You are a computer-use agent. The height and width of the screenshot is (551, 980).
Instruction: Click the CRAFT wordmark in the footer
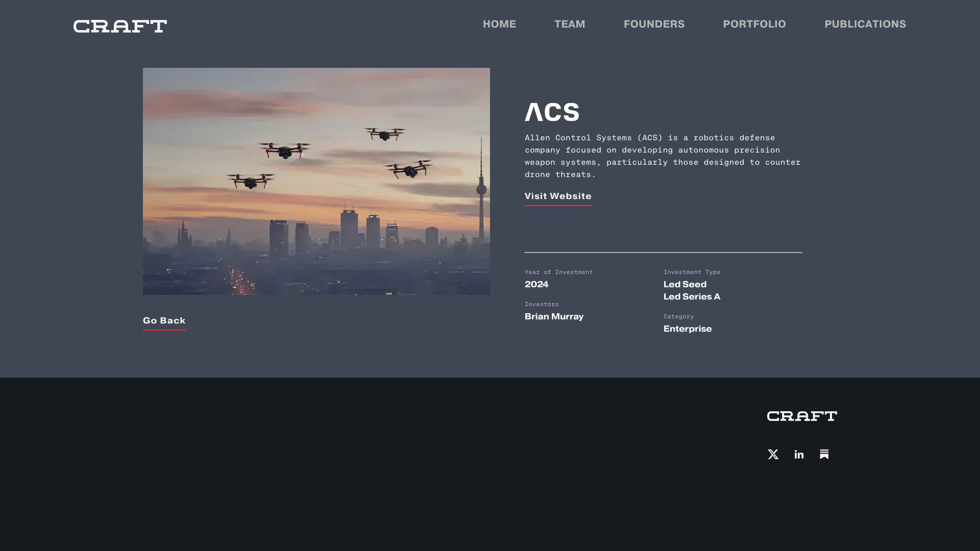tap(801, 416)
